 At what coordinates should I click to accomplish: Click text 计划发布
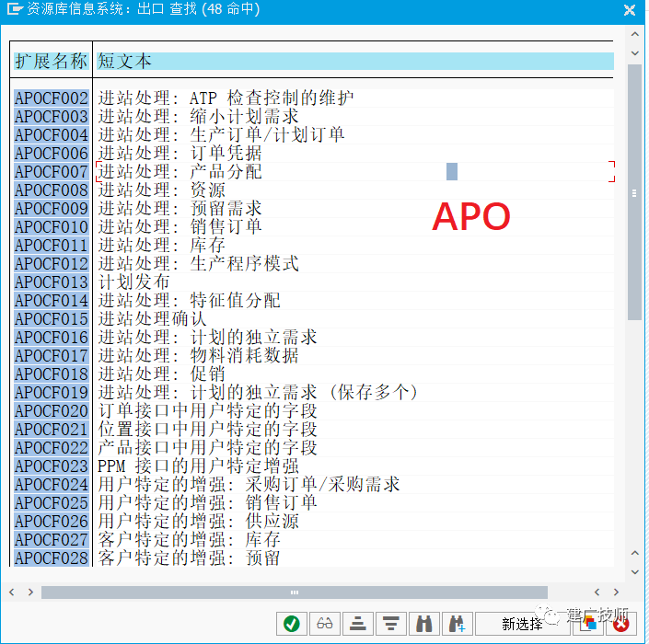133,282
